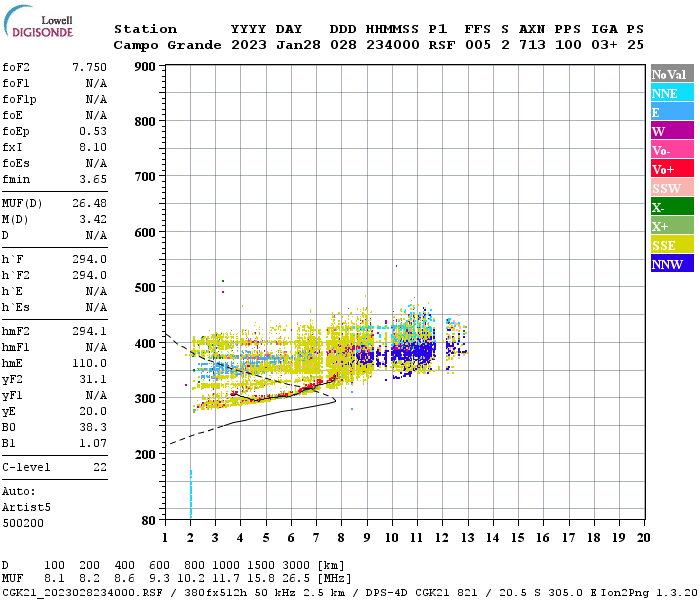Click the 500200 version number
700x600 pixels.
pyautogui.click(x=23, y=523)
